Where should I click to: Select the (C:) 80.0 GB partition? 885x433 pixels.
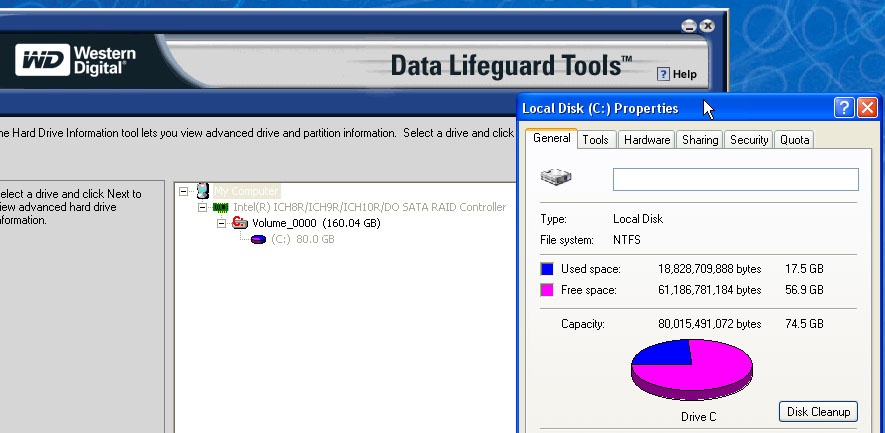(303, 239)
